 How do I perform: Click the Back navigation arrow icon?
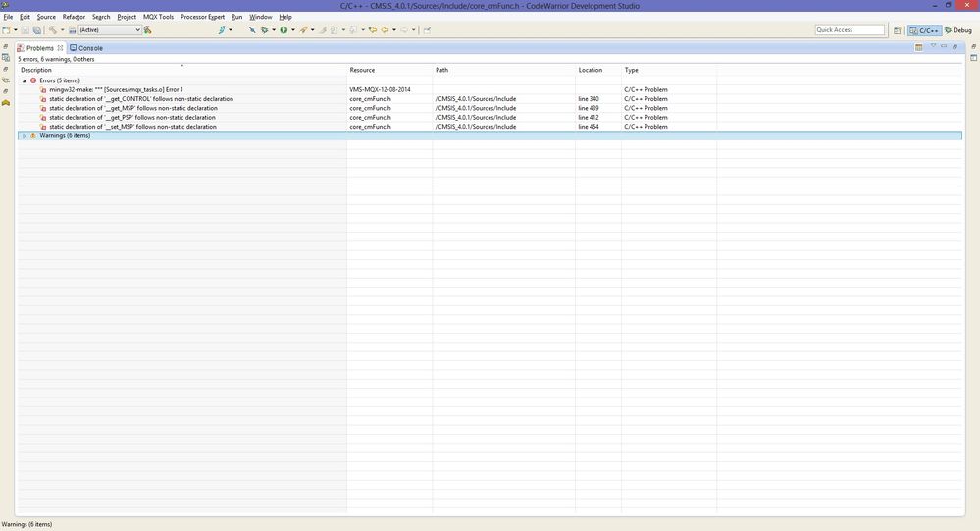click(x=385, y=30)
